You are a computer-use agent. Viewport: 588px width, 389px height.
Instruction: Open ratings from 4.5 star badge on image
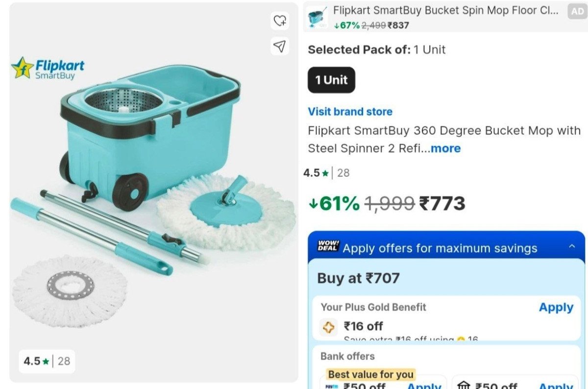click(x=47, y=361)
